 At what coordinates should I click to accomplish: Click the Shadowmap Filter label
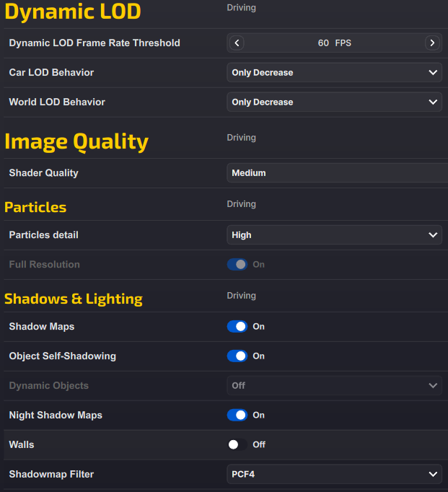coord(51,475)
